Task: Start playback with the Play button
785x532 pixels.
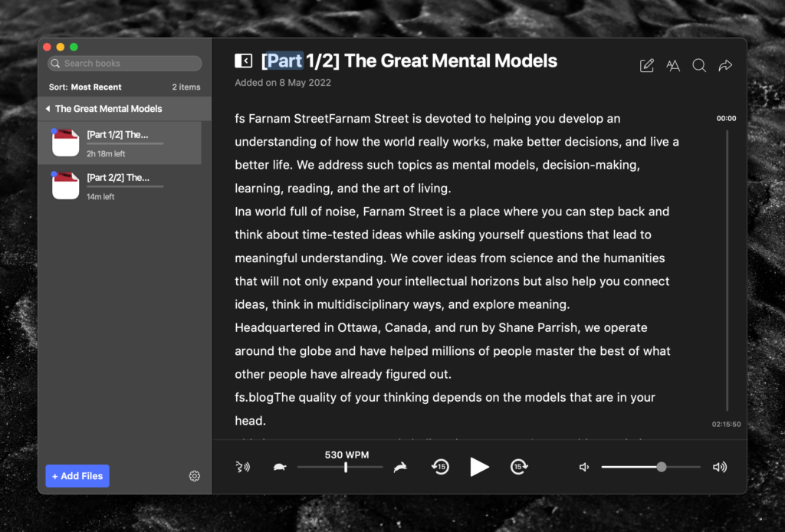Action: coord(479,467)
